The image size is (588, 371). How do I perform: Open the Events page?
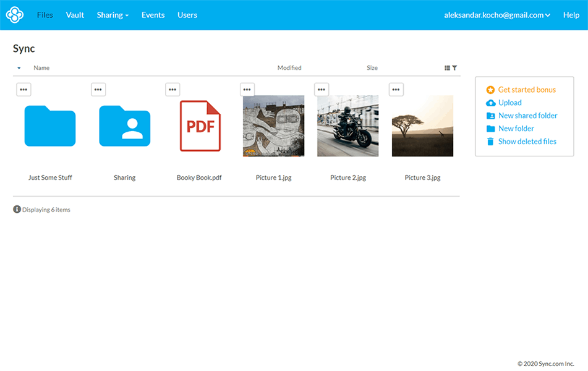(x=153, y=15)
